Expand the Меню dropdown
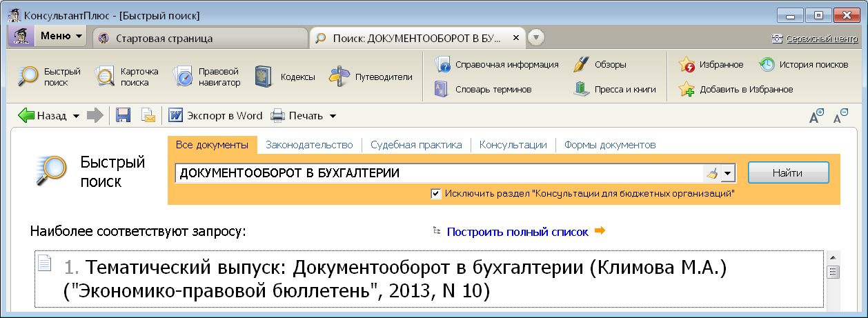Image resolution: width=868 pixels, height=318 pixels. tap(60, 36)
